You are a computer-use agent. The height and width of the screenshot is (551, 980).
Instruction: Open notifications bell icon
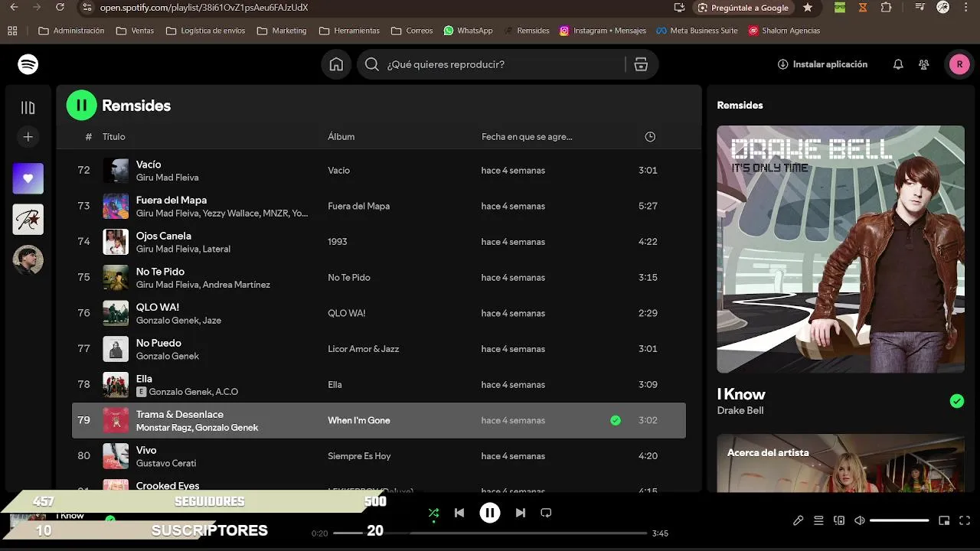(898, 64)
